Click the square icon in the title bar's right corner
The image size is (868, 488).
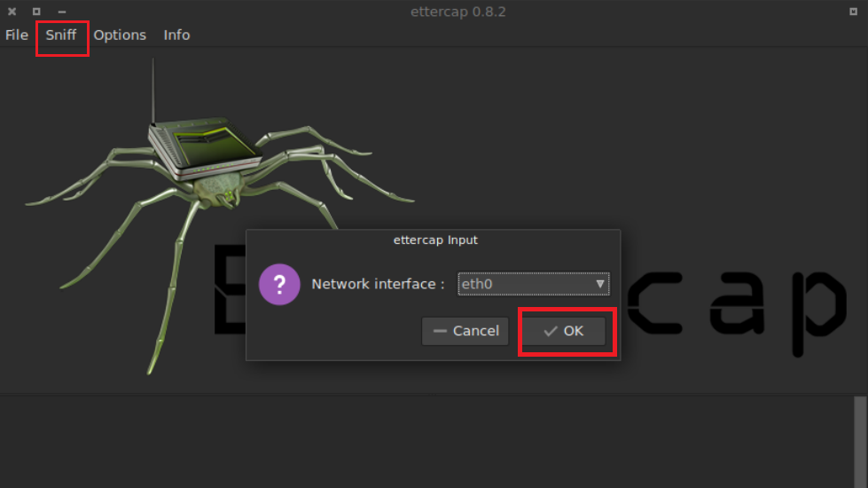click(x=853, y=11)
